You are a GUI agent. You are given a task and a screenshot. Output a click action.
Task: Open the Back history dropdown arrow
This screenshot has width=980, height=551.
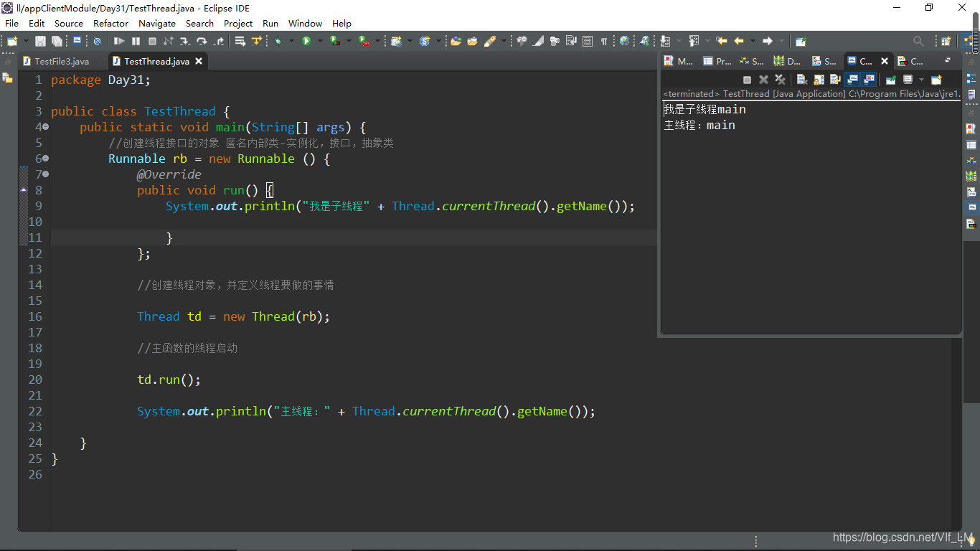coord(753,41)
